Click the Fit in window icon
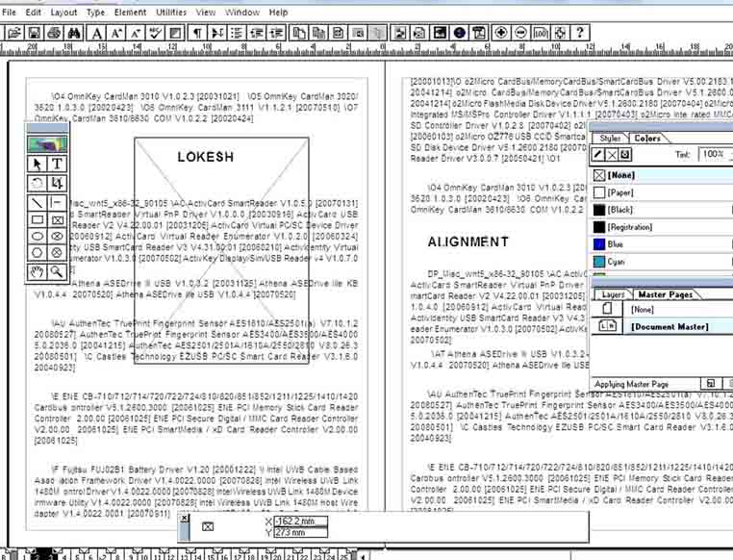Image resolution: width=733 pixels, height=560 pixels. pyautogui.click(x=561, y=33)
